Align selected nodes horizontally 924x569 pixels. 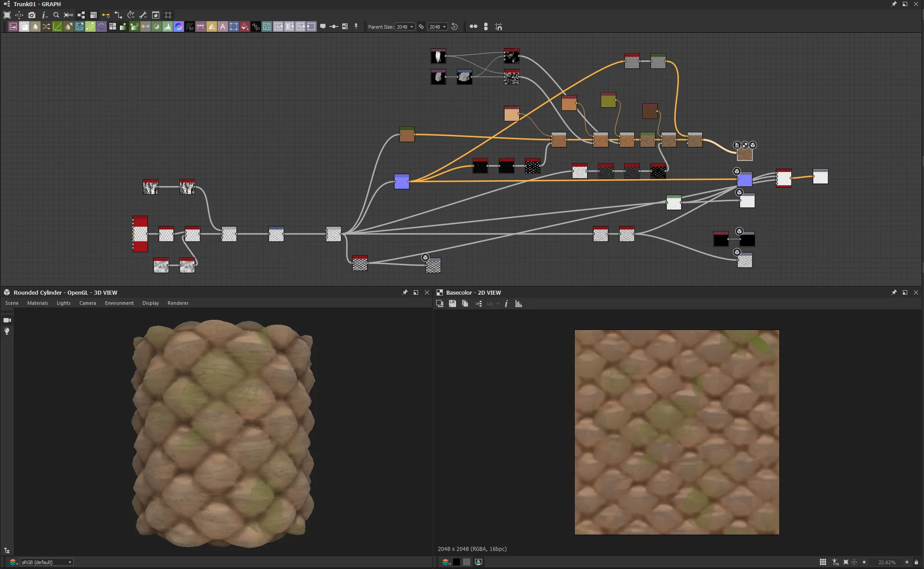473,26
